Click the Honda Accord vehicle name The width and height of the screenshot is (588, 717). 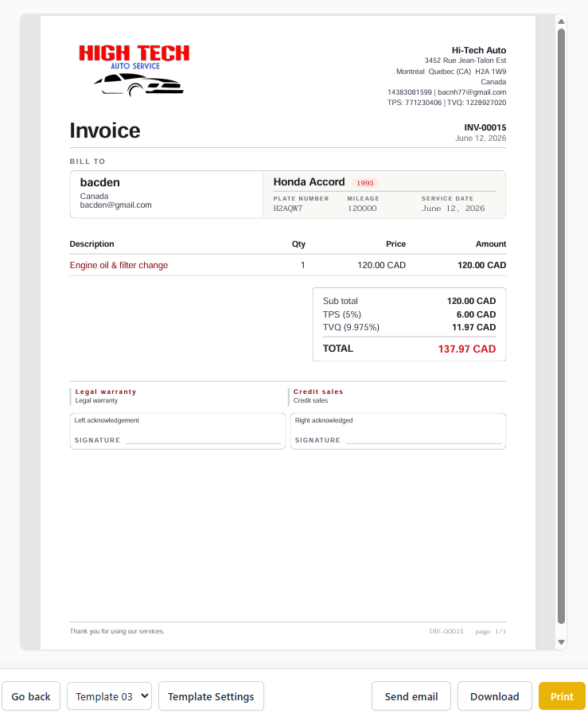click(309, 182)
